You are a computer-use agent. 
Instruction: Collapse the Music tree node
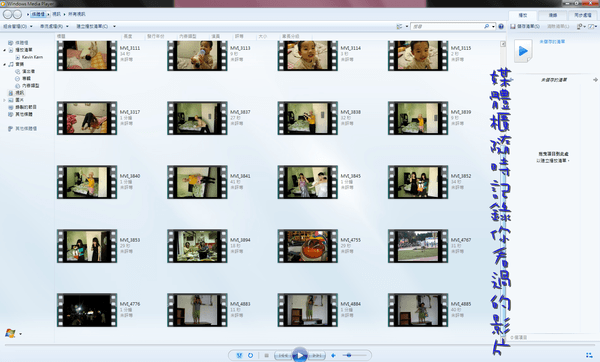coord(5,64)
